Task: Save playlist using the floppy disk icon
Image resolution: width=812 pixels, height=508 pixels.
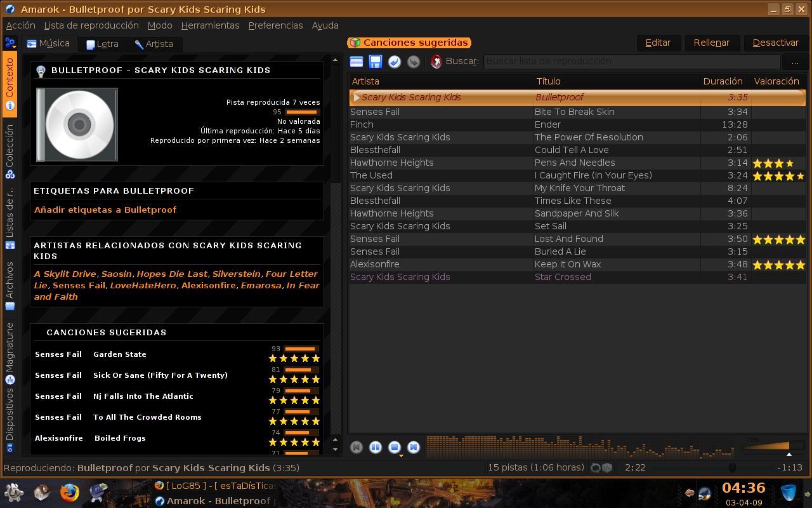Action: click(x=376, y=62)
